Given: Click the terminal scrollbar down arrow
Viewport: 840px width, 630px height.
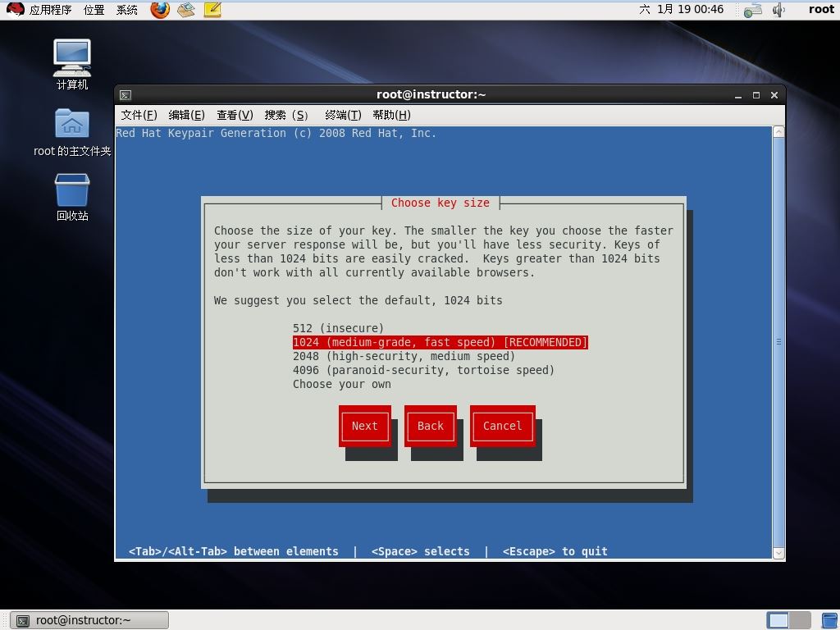Looking at the screenshot, I should pos(779,553).
